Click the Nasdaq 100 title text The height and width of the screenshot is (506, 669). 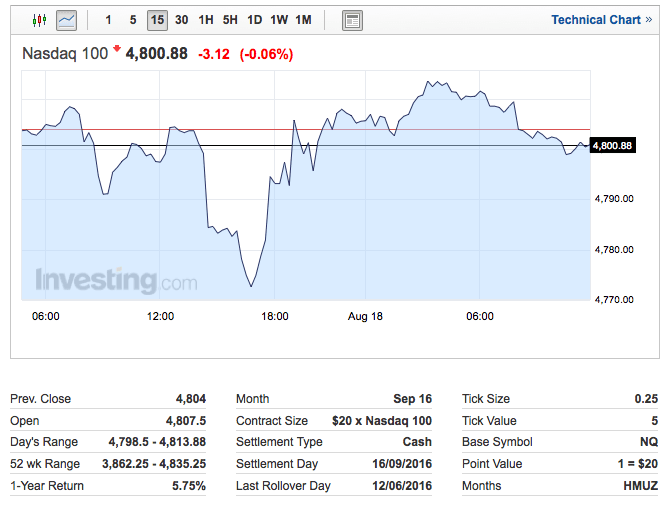66,54
